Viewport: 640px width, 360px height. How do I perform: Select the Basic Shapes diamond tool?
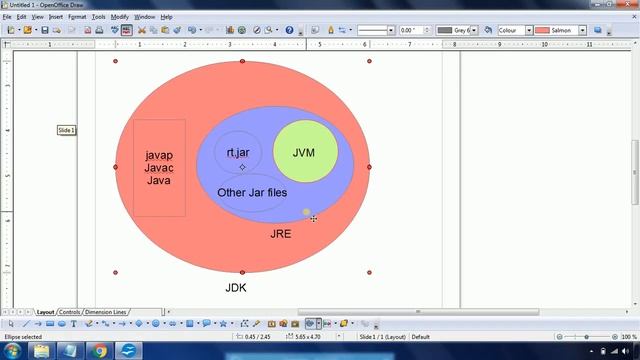tap(139, 324)
